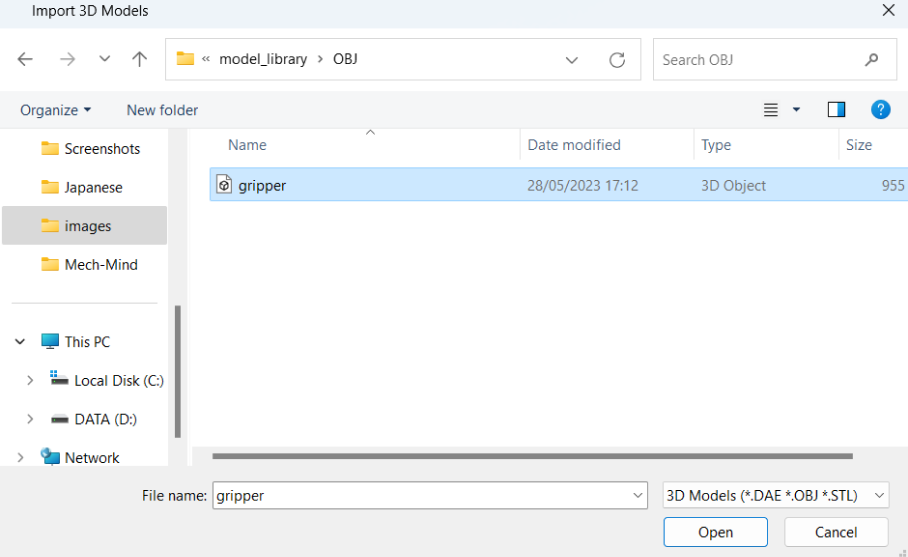908x557 pixels.
Task: Select the images folder in sidebar
Action: pos(85,225)
